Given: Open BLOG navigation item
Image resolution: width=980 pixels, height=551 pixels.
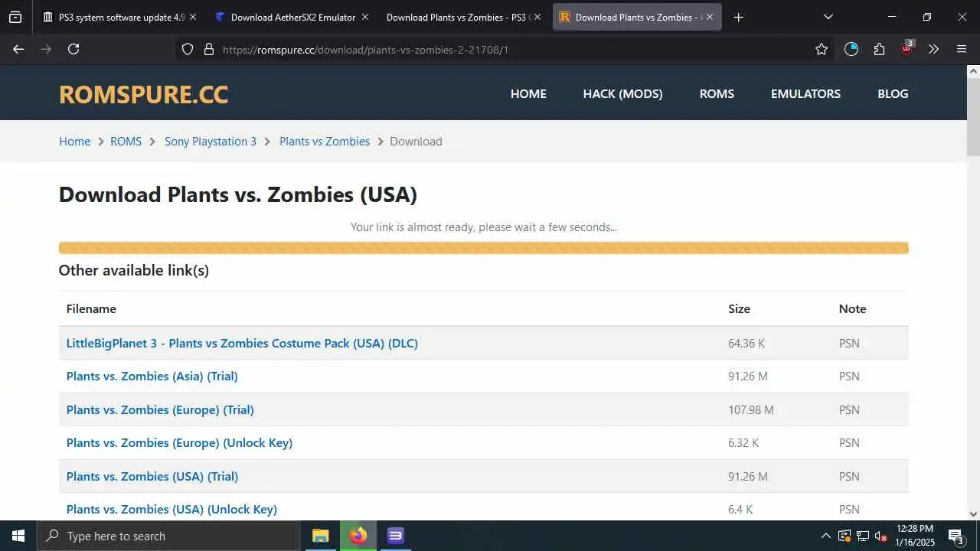Looking at the screenshot, I should point(893,93).
